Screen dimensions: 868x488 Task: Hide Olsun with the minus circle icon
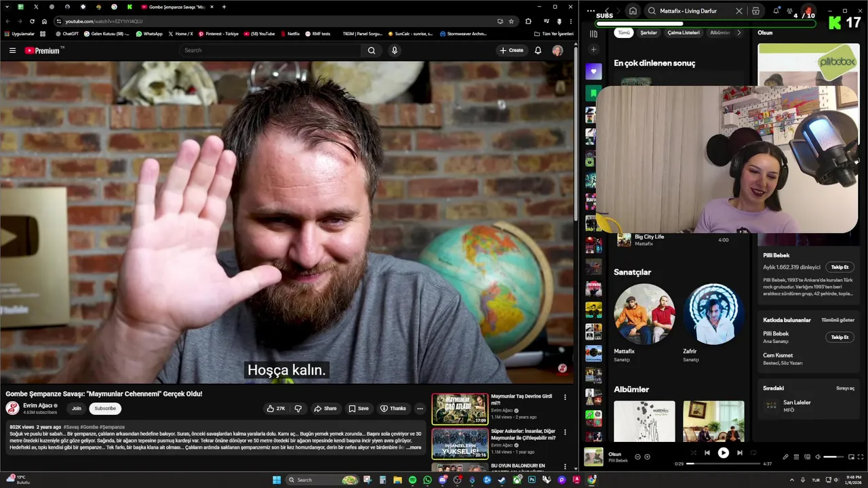(x=637, y=457)
